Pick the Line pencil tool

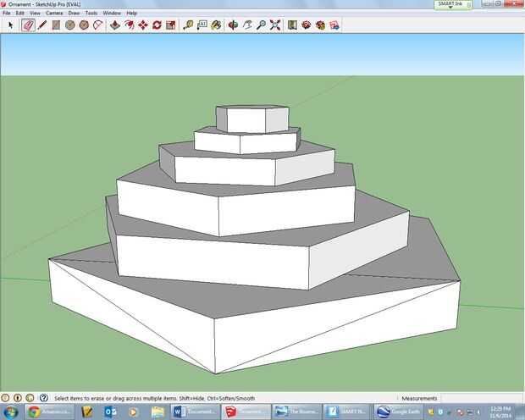[41, 25]
